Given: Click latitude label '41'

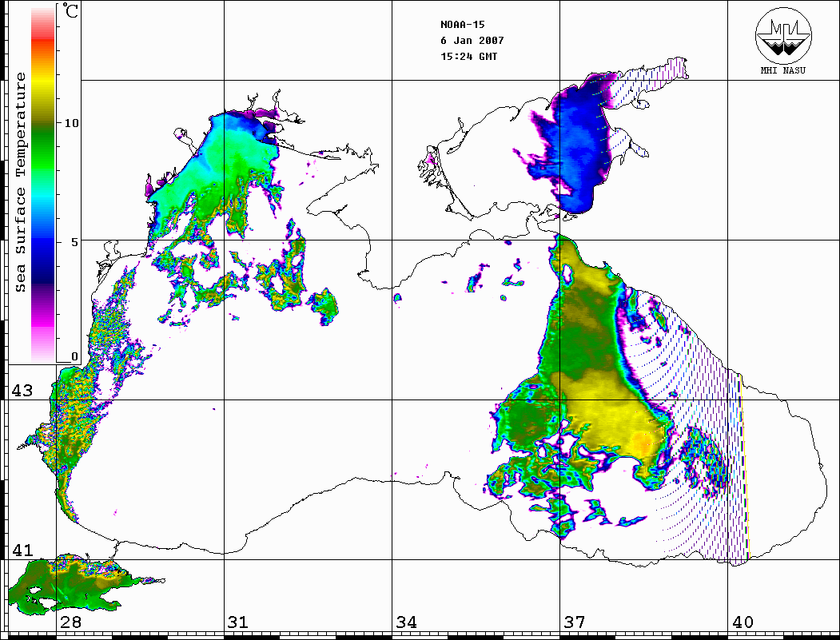Looking at the screenshot, I should pos(22,550).
